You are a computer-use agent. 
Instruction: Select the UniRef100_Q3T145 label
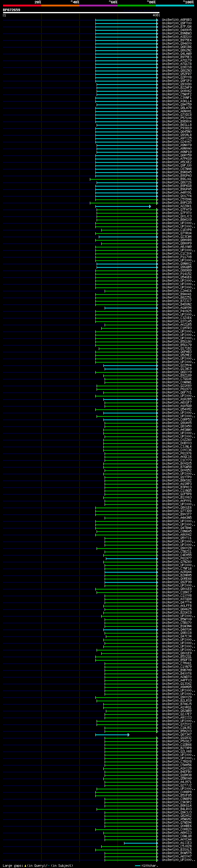[x=177, y=321]
